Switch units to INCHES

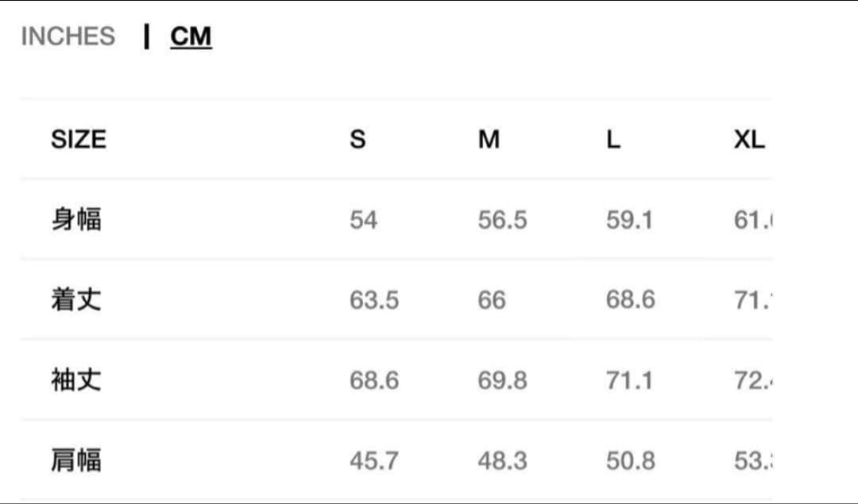click(x=68, y=37)
